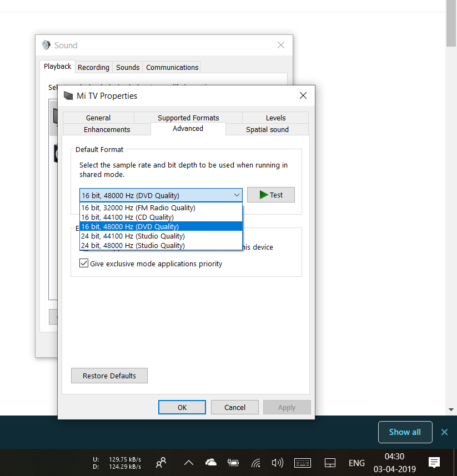This screenshot has height=476, width=457.
Task: Open the Levels tab
Action: (275, 118)
